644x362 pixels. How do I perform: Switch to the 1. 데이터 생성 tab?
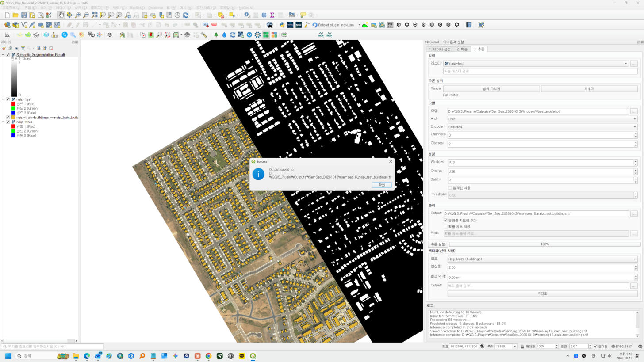pyautogui.click(x=440, y=49)
